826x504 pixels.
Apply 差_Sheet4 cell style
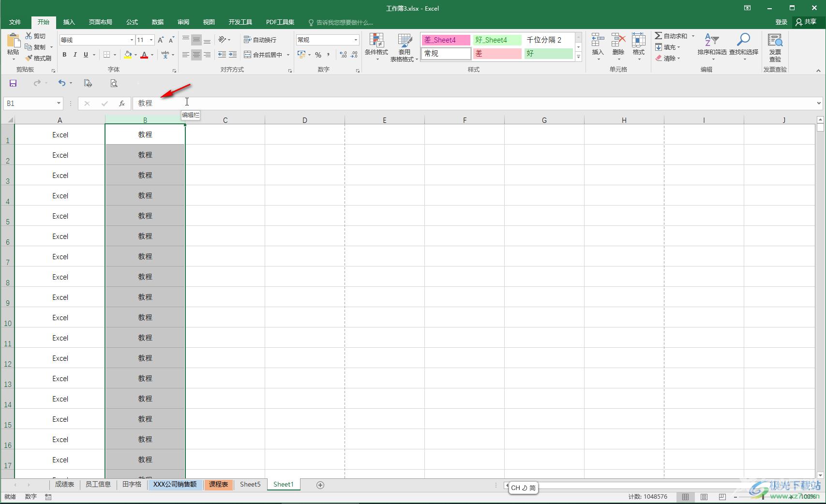pyautogui.click(x=446, y=40)
